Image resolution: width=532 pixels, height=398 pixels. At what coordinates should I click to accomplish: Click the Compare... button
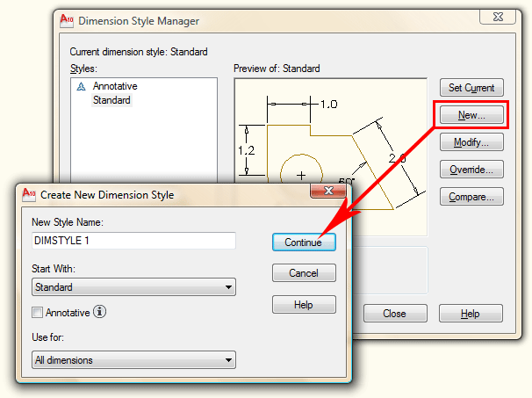tap(471, 197)
